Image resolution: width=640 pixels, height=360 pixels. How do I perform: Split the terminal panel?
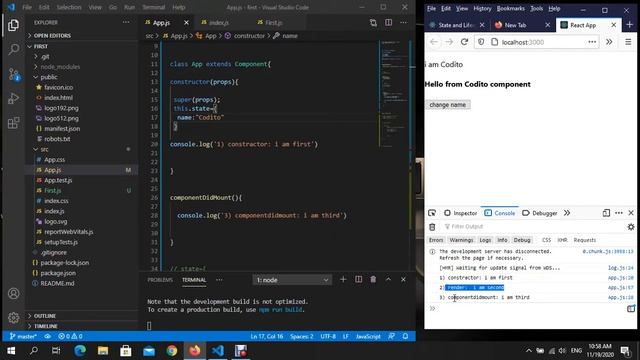(358, 279)
